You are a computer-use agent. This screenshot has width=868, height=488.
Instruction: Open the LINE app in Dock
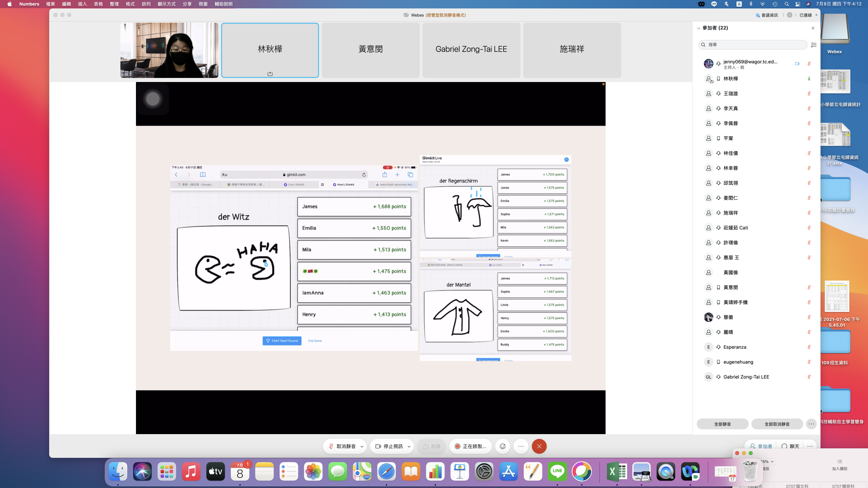(557, 471)
